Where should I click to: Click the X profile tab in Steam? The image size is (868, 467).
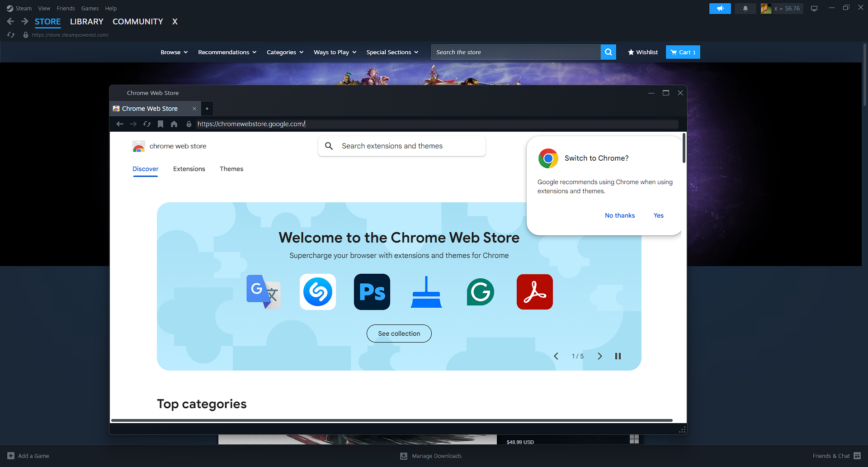(175, 21)
